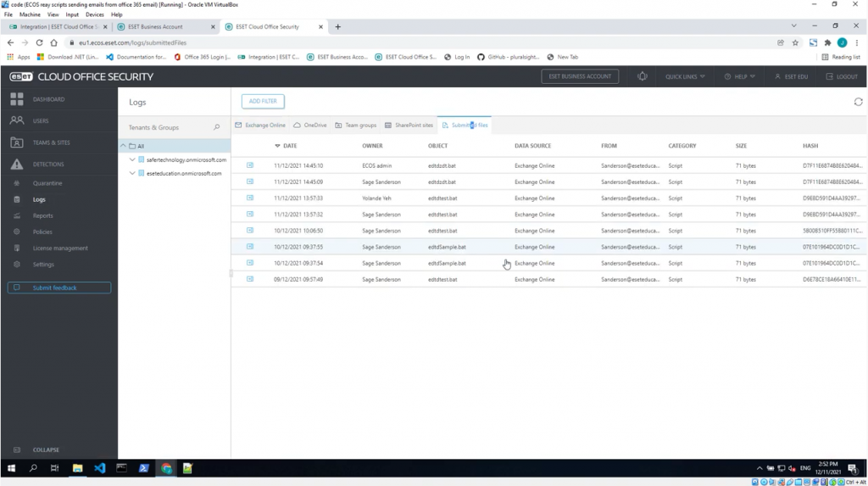Collapse the sidebar with COLLAPSE
This screenshot has height=486, width=868.
click(46, 450)
